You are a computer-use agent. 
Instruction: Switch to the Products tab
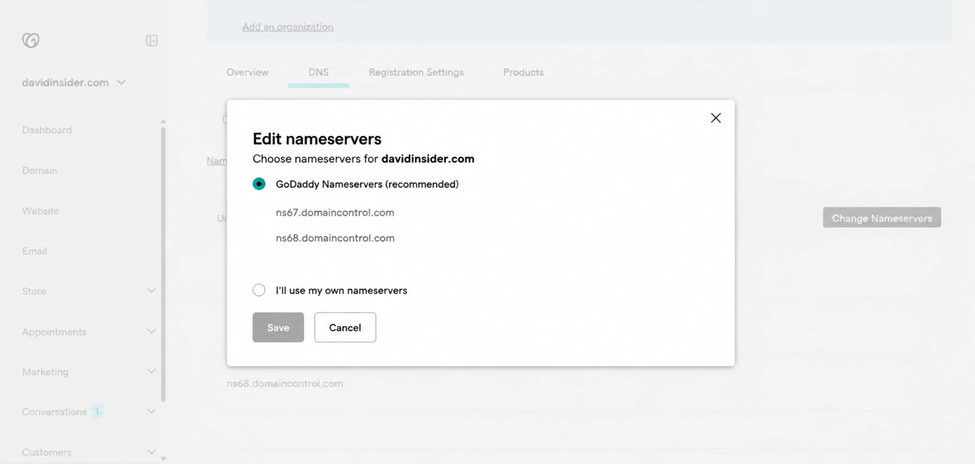pos(523,72)
